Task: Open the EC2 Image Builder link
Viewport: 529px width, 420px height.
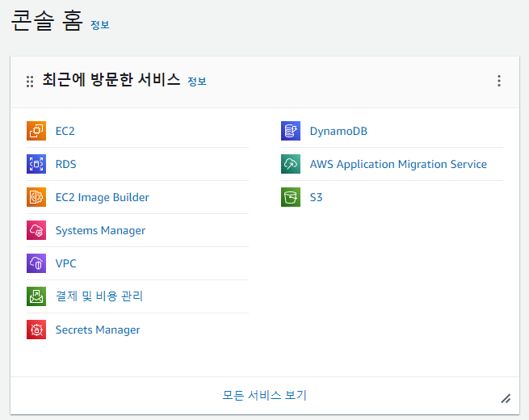Action: tap(103, 197)
